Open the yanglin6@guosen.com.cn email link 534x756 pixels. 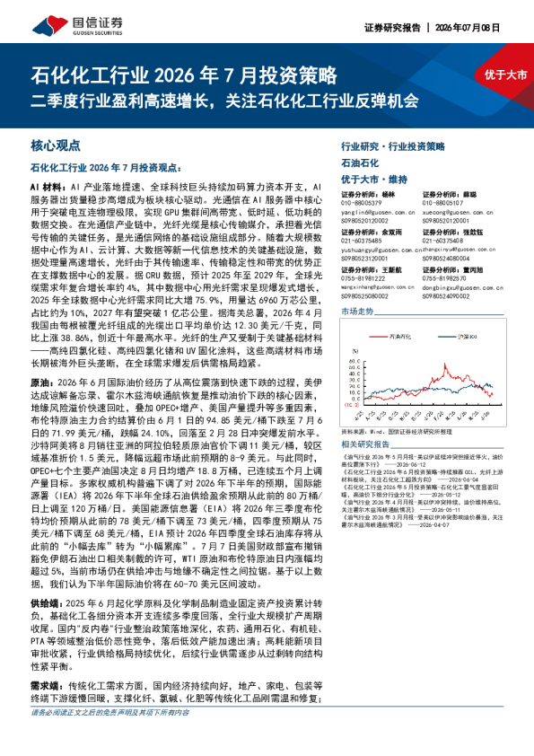(378, 212)
